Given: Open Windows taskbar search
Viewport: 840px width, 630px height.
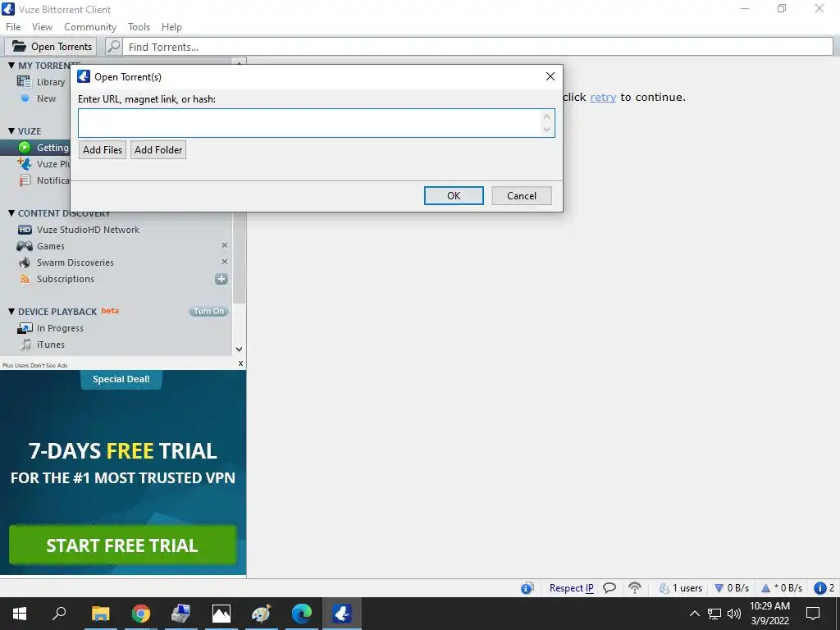Looking at the screenshot, I should coord(59,613).
